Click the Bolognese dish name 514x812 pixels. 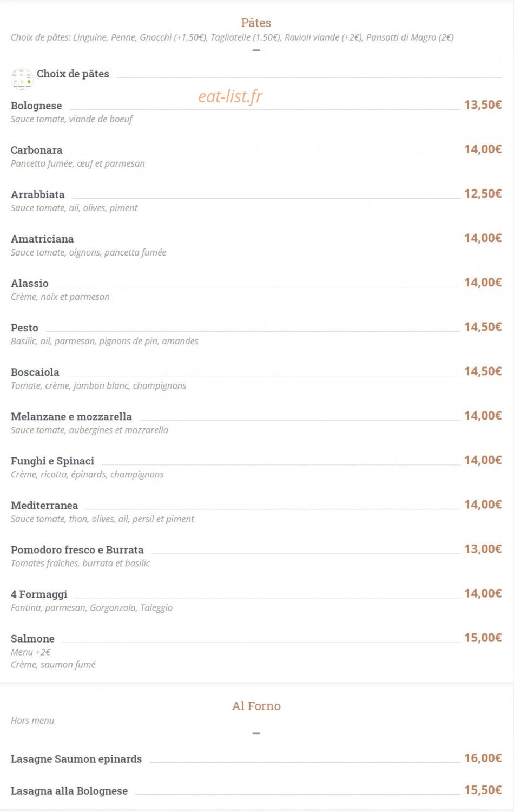pos(36,106)
